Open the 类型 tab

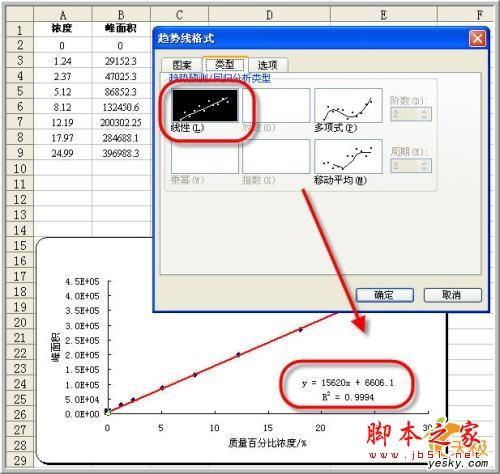225,64
